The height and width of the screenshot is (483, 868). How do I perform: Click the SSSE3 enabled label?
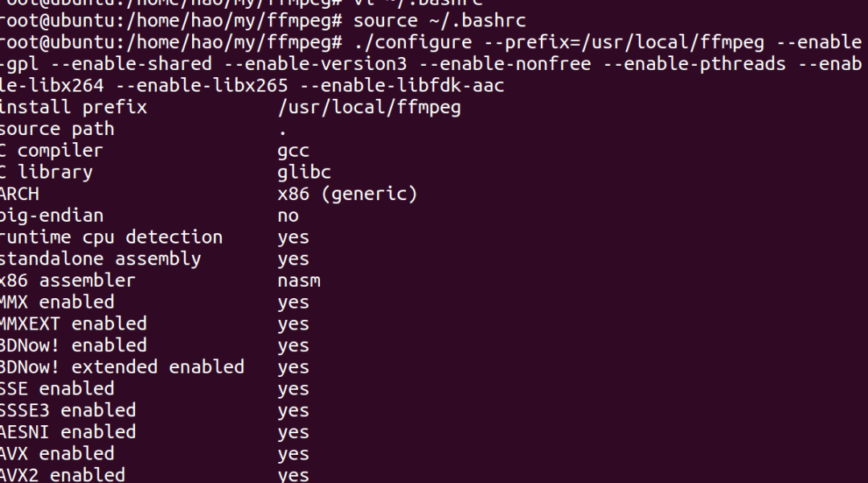click(x=68, y=411)
